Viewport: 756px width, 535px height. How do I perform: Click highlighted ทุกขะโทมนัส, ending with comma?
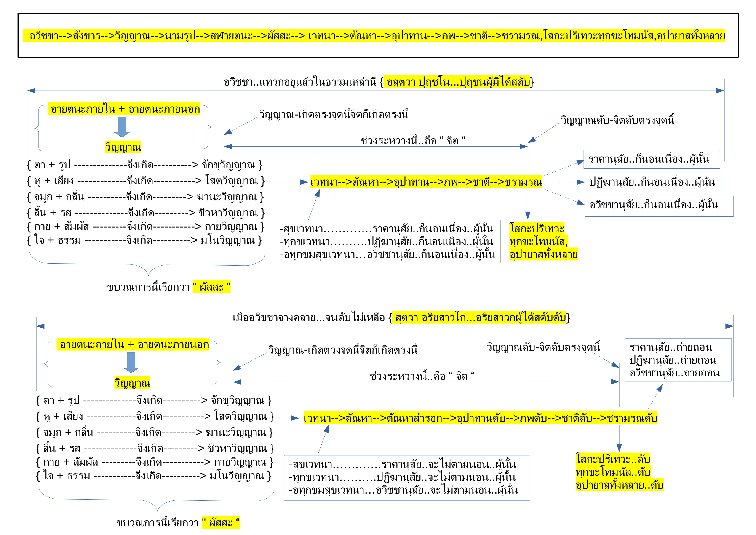(x=539, y=242)
